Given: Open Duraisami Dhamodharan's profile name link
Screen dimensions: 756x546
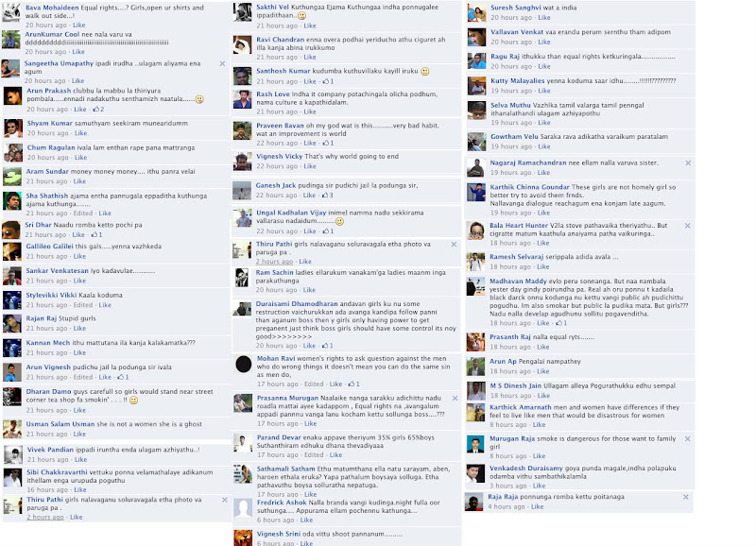Looking at the screenshot, I should point(297,303).
